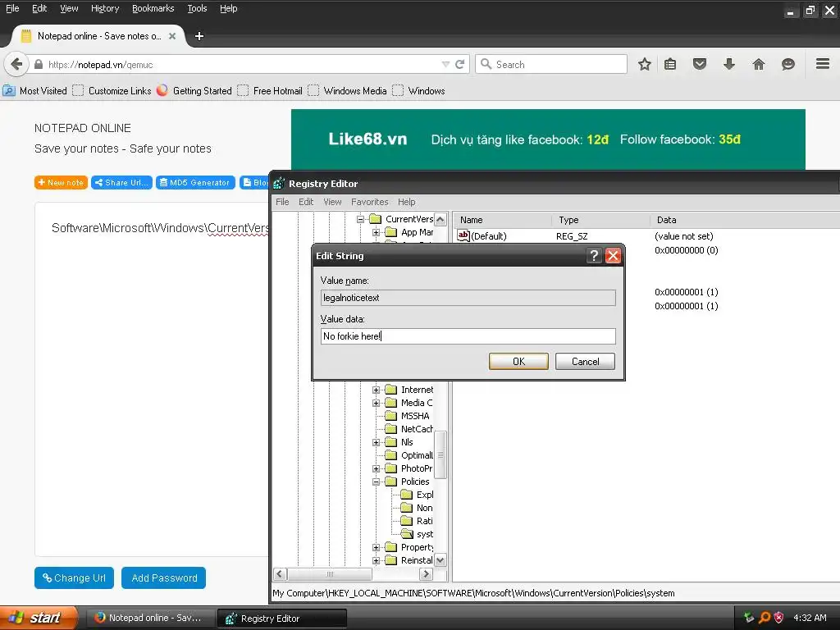Click tree horizontal scroll right arrow

tap(426, 574)
